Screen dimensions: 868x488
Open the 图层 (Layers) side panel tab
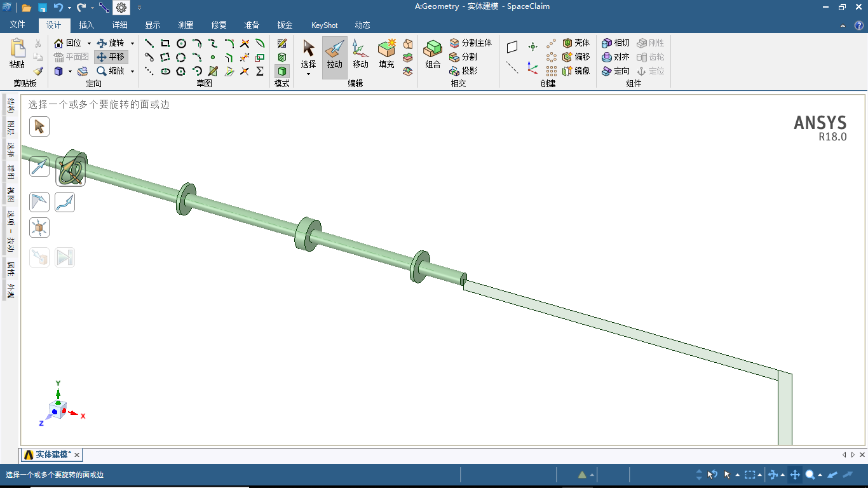[10, 128]
